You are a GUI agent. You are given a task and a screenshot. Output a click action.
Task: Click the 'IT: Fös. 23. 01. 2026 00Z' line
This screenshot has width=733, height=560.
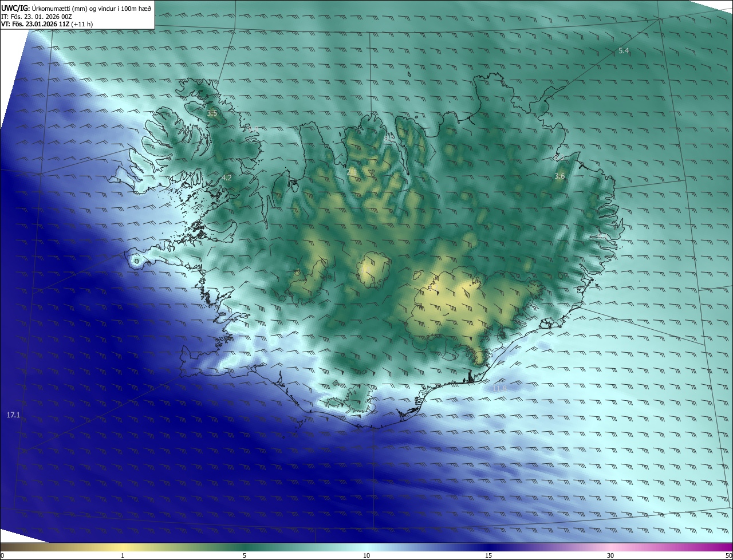click(x=36, y=16)
